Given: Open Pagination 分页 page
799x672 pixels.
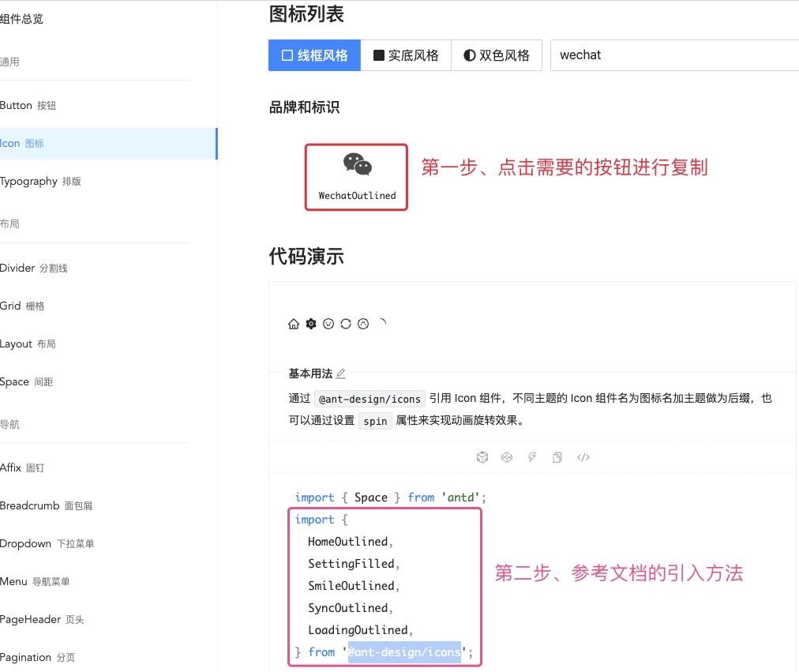Looking at the screenshot, I should [x=38, y=657].
